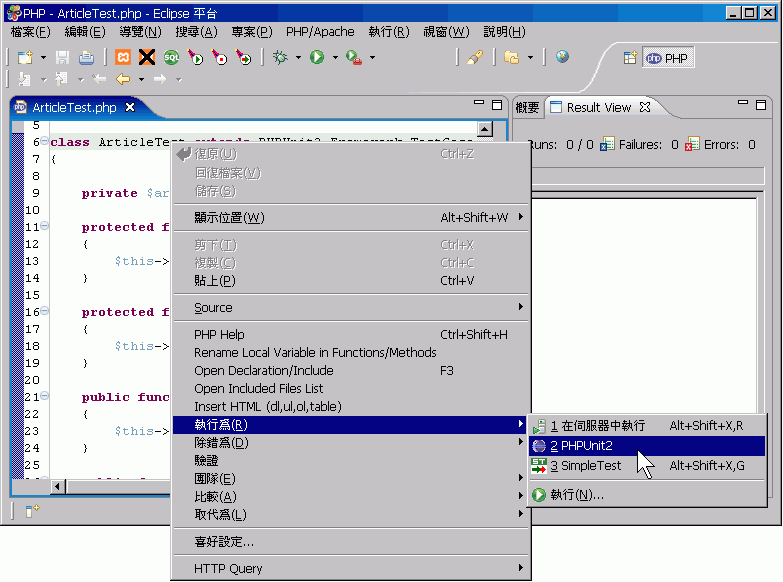Choose Open Included Files List
Image resolution: width=783 pixels, height=582 pixels.
click(351, 389)
